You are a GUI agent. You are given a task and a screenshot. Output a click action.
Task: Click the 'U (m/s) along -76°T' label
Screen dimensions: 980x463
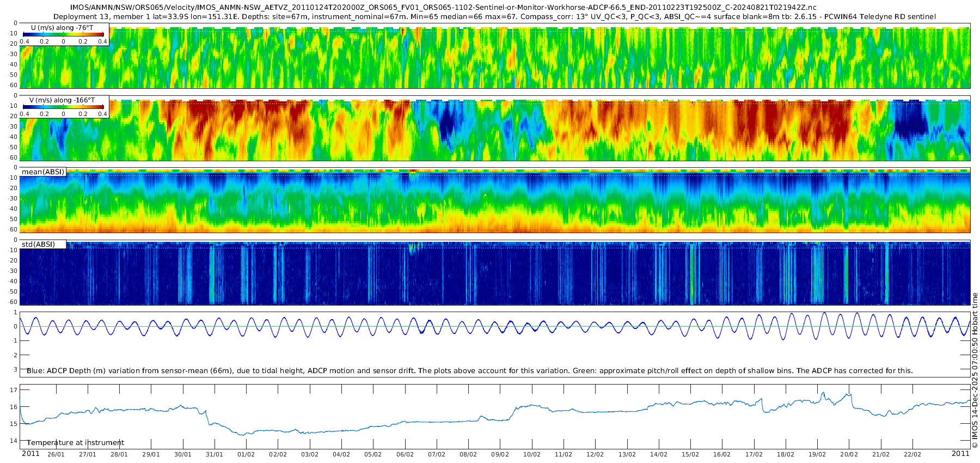point(62,27)
